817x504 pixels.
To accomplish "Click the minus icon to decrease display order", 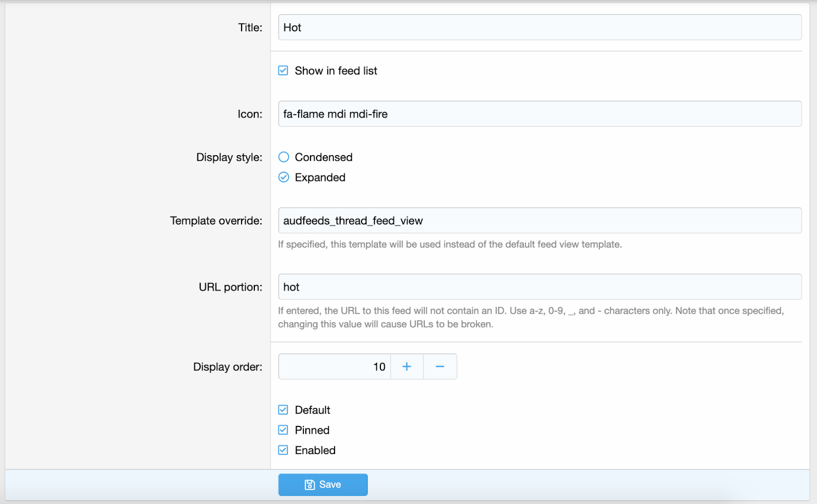I will tap(440, 367).
